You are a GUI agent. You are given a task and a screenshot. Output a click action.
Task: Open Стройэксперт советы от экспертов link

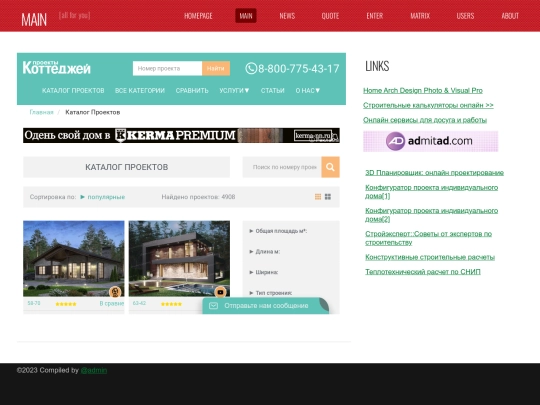coord(428,238)
